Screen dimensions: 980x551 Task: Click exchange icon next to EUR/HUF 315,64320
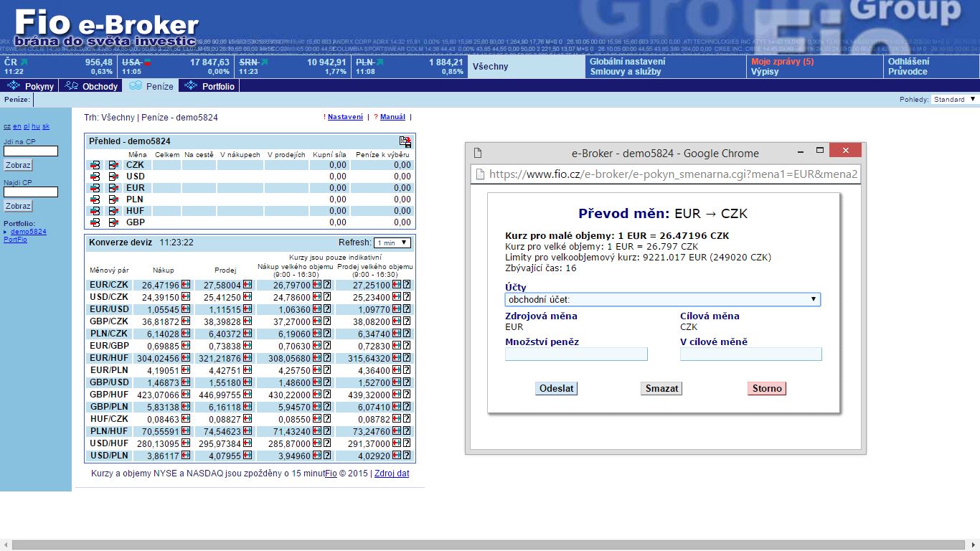pyautogui.click(x=397, y=358)
